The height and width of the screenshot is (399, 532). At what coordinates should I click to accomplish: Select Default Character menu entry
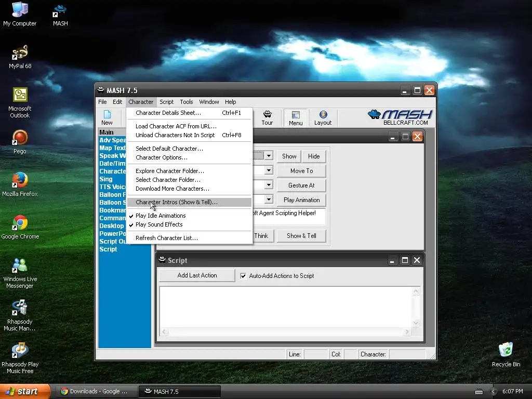coord(189,149)
